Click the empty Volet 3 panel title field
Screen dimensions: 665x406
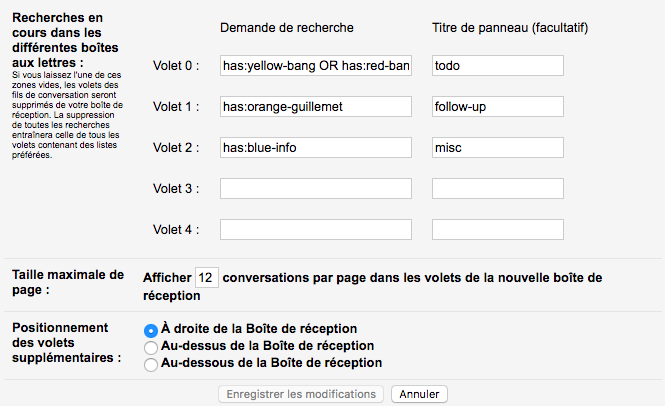click(x=497, y=188)
